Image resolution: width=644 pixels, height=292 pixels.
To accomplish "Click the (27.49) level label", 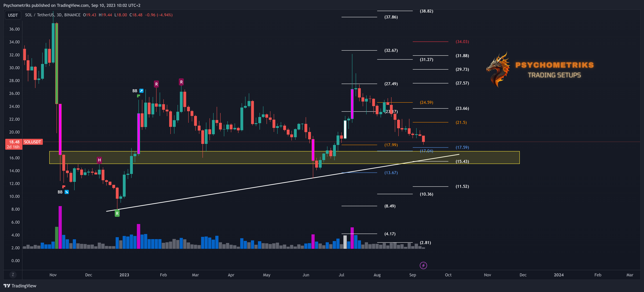I will (x=391, y=84).
